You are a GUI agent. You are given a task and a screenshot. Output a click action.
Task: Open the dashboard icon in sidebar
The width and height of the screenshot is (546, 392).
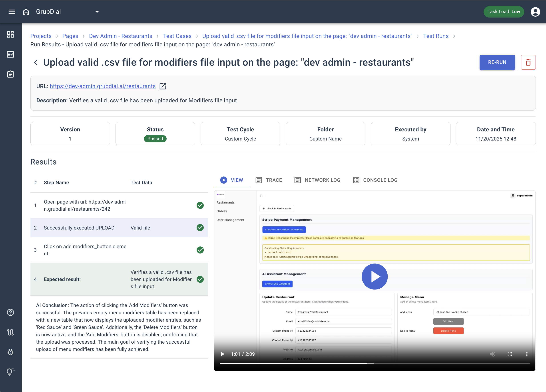[10, 34]
